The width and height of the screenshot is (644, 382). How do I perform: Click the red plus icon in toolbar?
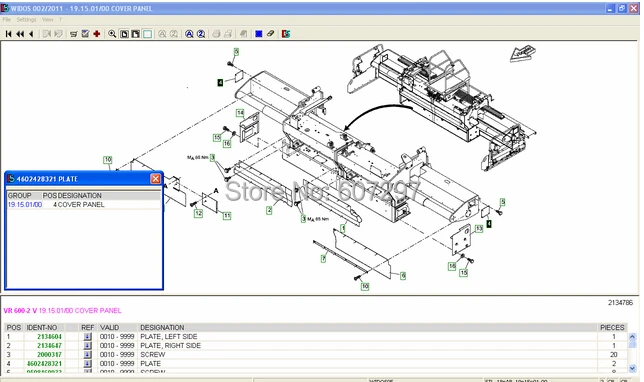point(97,34)
